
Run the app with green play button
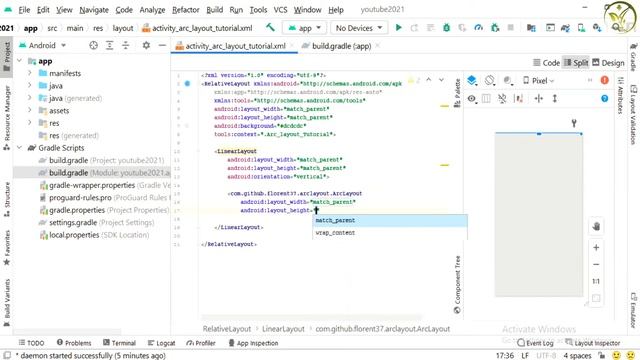[398, 28]
